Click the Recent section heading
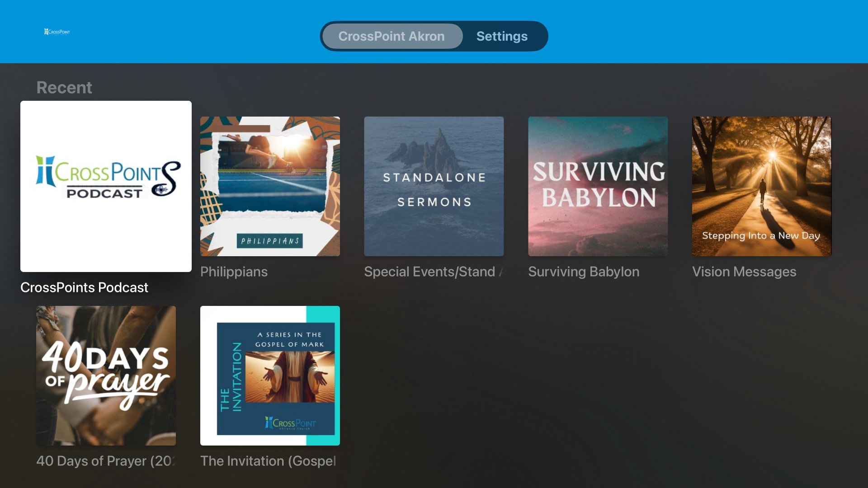The width and height of the screenshot is (868, 488). coord(64,87)
